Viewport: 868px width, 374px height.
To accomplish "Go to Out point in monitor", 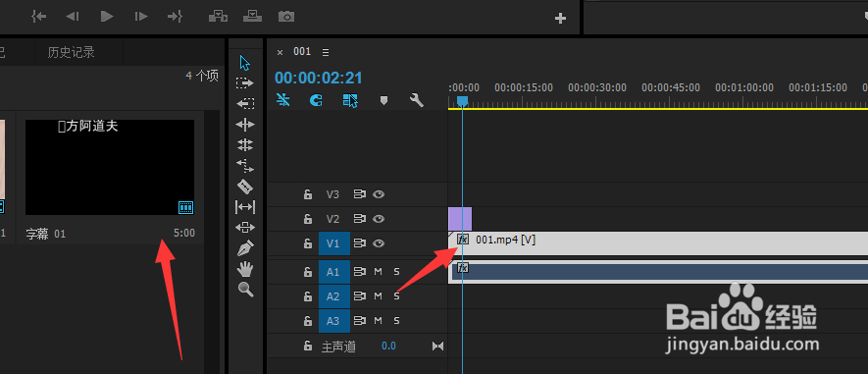I will click(x=175, y=17).
